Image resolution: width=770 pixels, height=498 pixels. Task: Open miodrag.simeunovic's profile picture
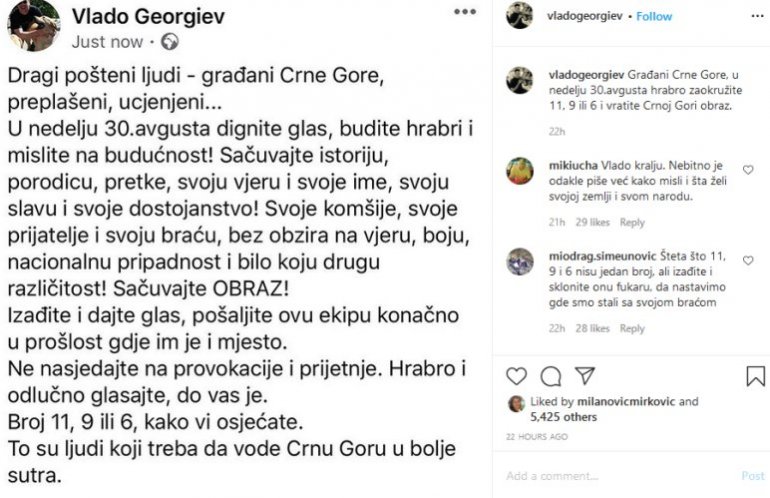[519, 261]
